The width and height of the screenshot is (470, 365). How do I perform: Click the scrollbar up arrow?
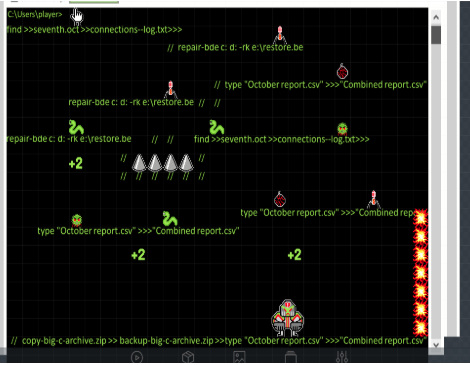[436, 17]
